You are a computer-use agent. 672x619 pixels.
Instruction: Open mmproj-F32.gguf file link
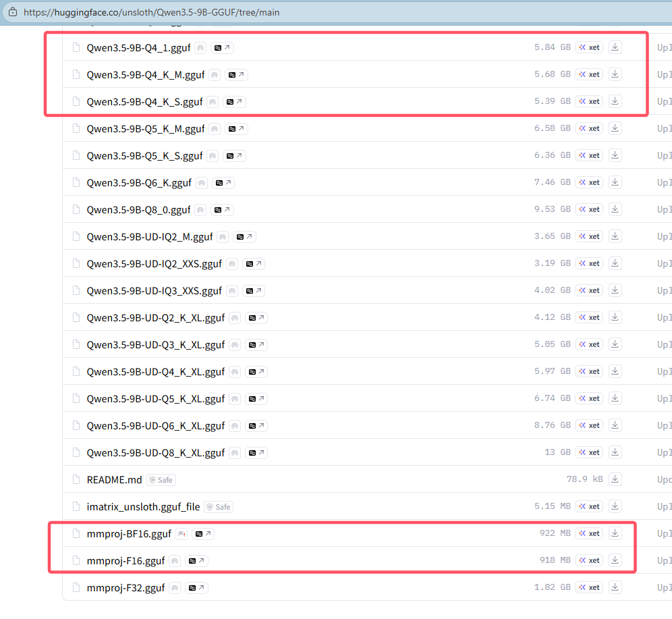pos(125,588)
